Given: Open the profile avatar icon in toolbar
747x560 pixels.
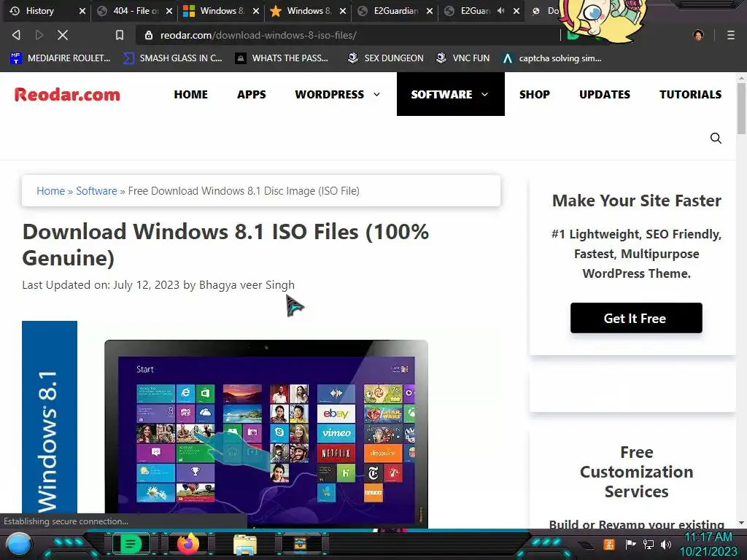Looking at the screenshot, I should (x=698, y=35).
